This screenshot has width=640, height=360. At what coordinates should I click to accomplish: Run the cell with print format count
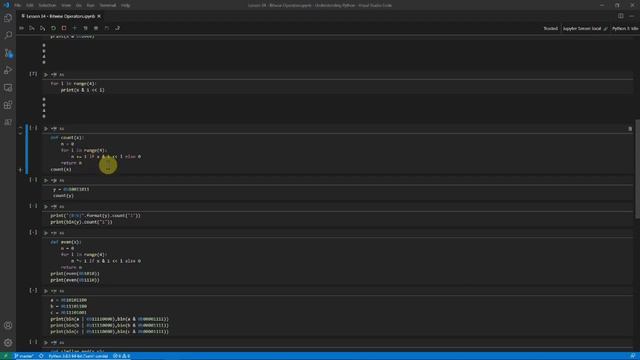(x=46, y=207)
